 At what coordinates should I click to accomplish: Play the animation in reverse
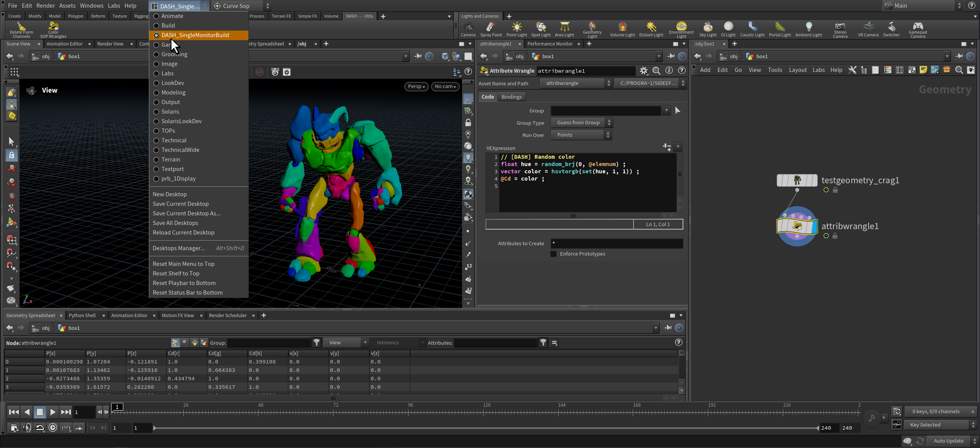[27, 412]
